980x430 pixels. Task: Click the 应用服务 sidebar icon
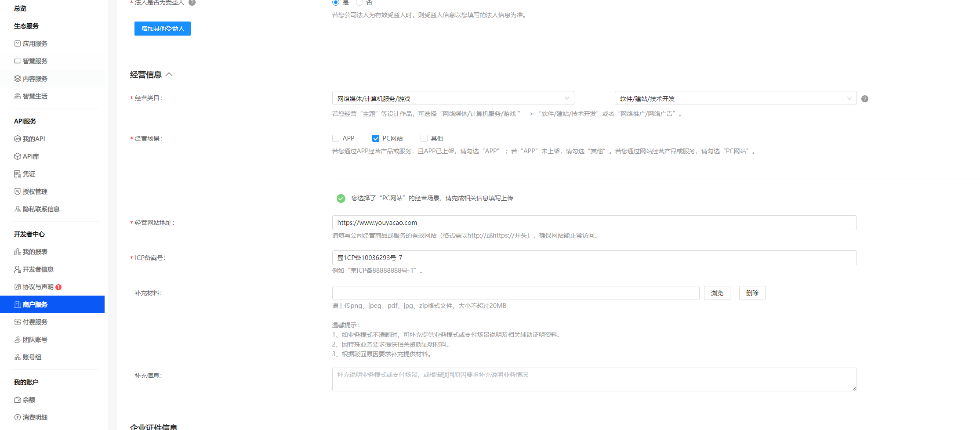(x=18, y=43)
